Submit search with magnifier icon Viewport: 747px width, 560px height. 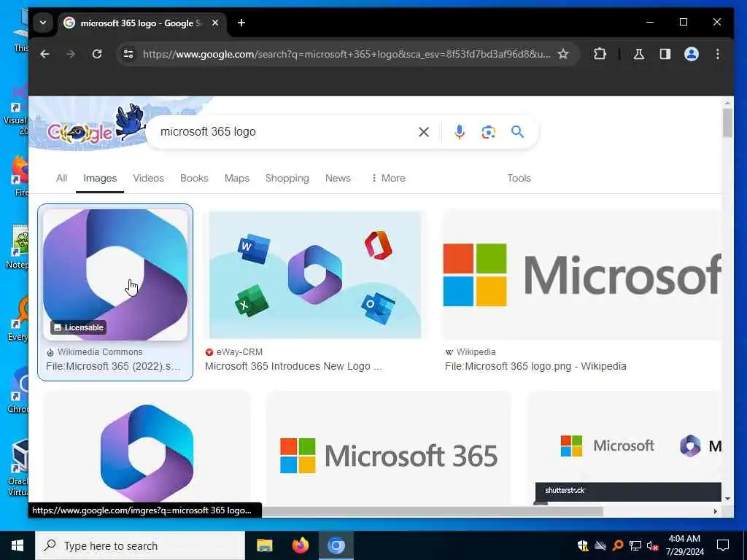tap(517, 132)
